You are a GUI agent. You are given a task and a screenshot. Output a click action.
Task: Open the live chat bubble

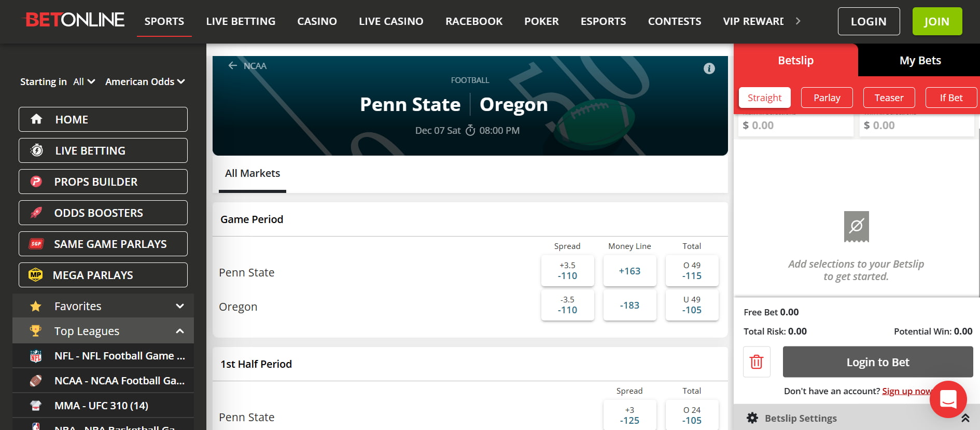(948, 399)
